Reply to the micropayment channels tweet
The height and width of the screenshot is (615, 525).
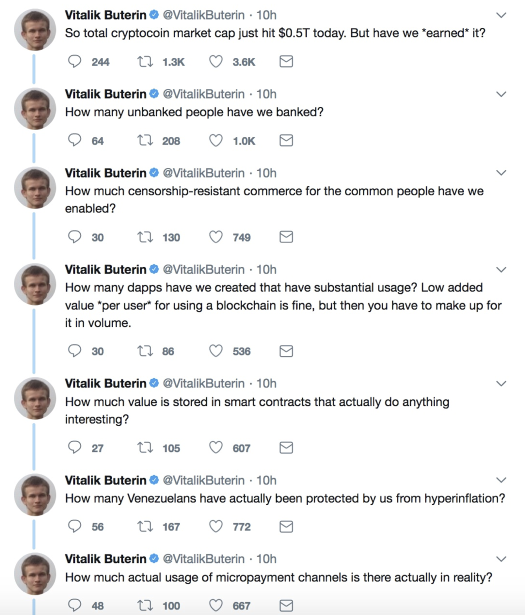(x=74, y=605)
